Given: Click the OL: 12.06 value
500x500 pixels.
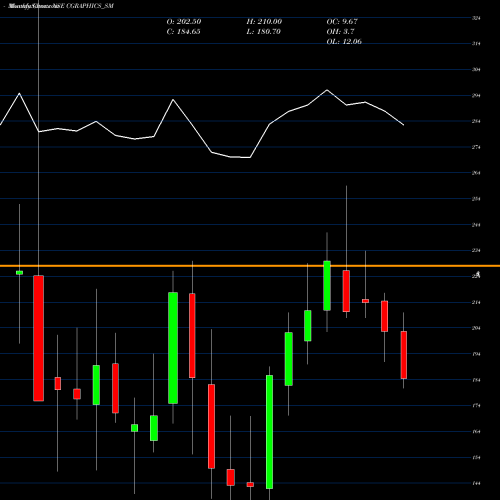Looking at the screenshot, I should (x=344, y=42).
